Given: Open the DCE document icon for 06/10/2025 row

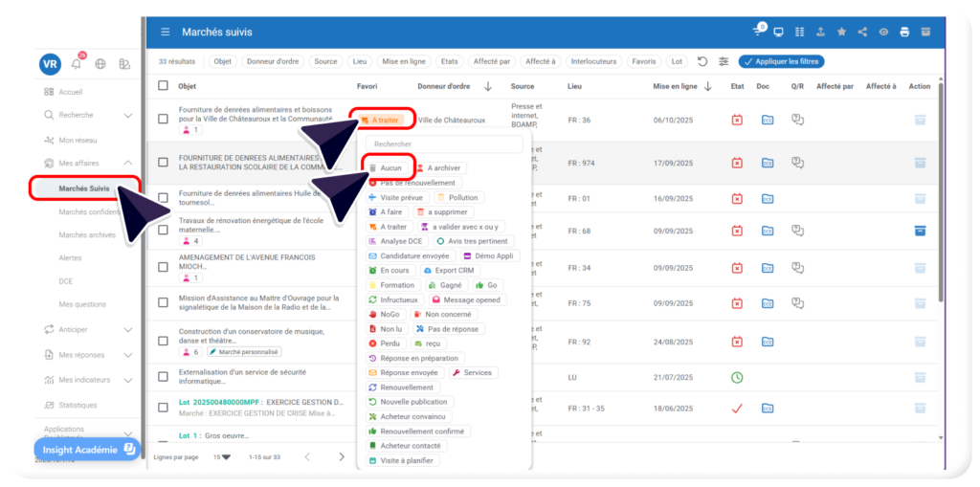Looking at the screenshot, I should pos(768,120).
